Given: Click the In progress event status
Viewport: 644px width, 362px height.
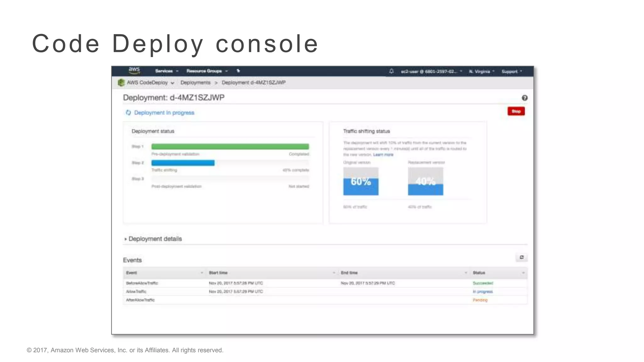Looking at the screenshot, I should coord(483,292).
